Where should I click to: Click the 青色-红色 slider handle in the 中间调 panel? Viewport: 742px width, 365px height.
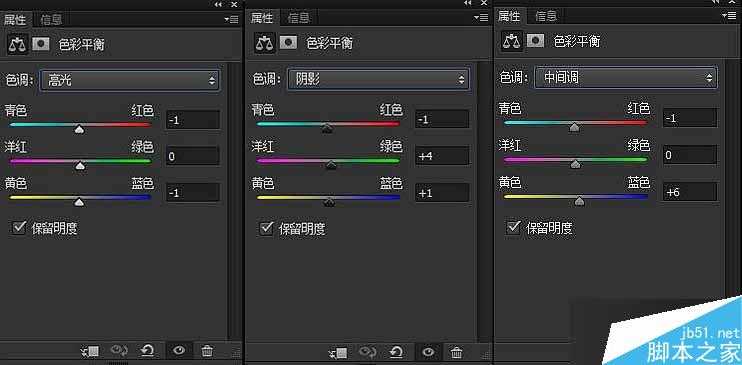(x=574, y=127)
